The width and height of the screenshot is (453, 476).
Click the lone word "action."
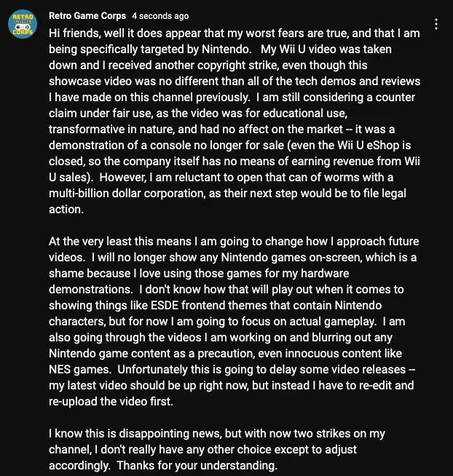66,210
